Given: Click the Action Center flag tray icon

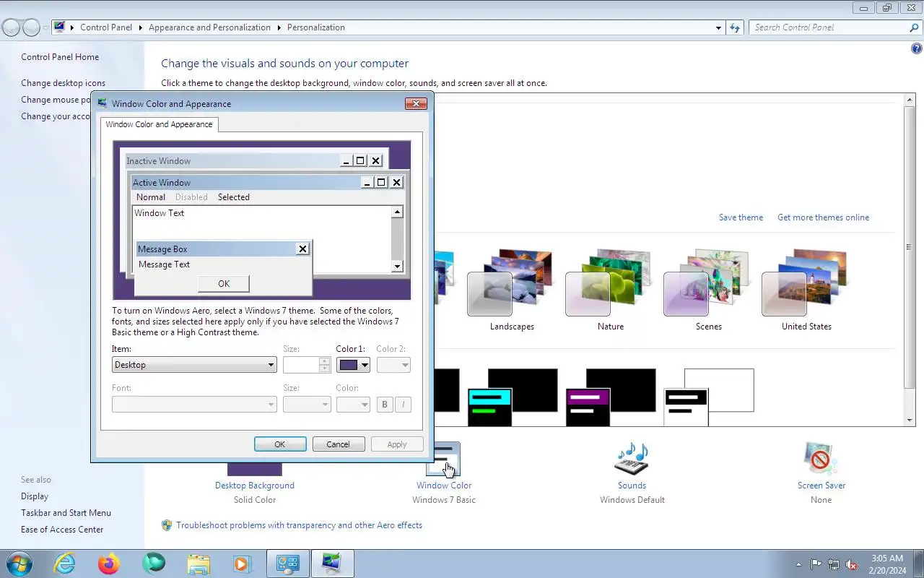Looking at the screenshot, I should [816, 564].
